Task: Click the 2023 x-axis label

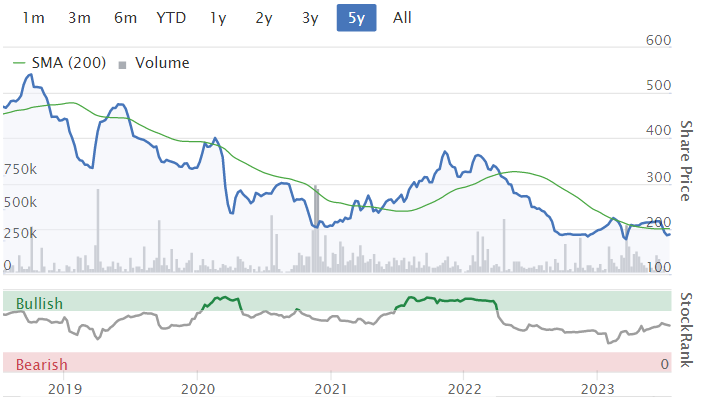Action: (x=598, y=389)
